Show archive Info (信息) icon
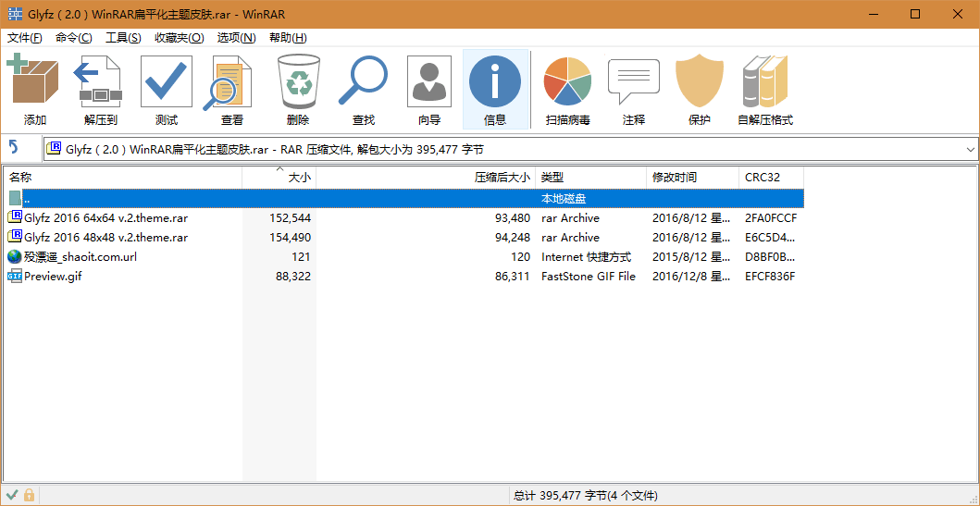Image resolution: width=980 pixels, height=506 pixels. tap(495, 81)
